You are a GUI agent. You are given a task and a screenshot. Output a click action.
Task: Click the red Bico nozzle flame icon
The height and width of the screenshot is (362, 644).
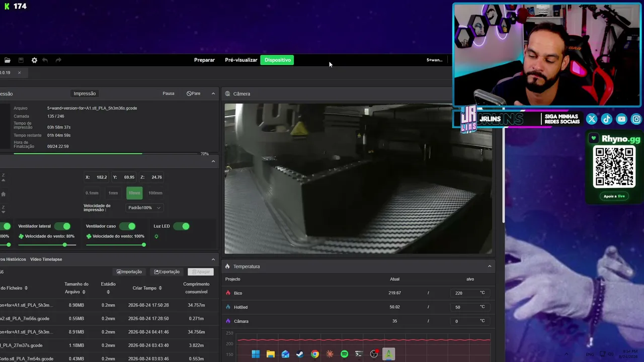point(228,293)
